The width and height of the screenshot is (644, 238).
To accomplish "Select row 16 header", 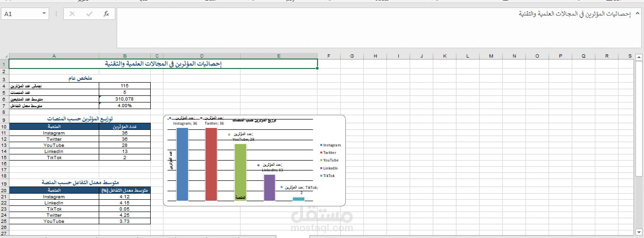I will point(4,163).
